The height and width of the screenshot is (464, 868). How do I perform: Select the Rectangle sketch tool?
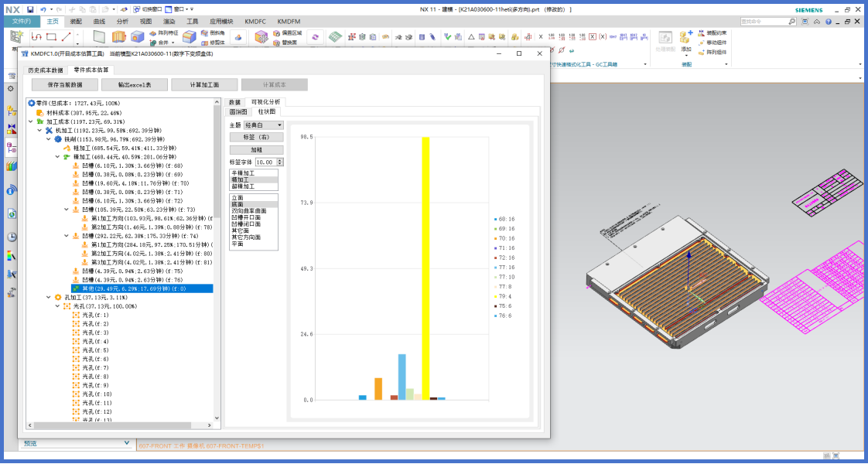coord(51,36)
